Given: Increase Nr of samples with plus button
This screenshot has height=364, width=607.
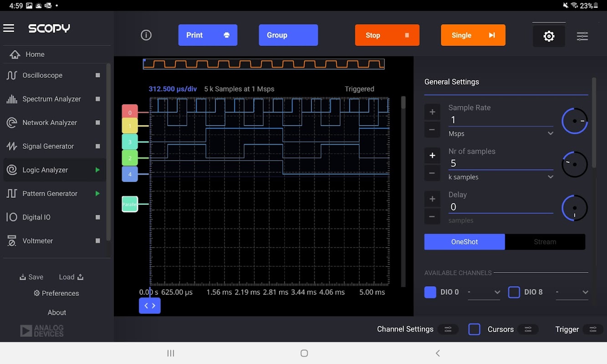Looking at the screenshot, I should tap(432, 156).
